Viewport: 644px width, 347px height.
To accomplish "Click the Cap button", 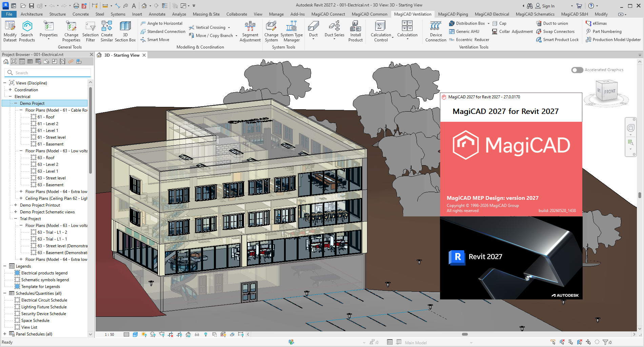I will tap(499, 23).
